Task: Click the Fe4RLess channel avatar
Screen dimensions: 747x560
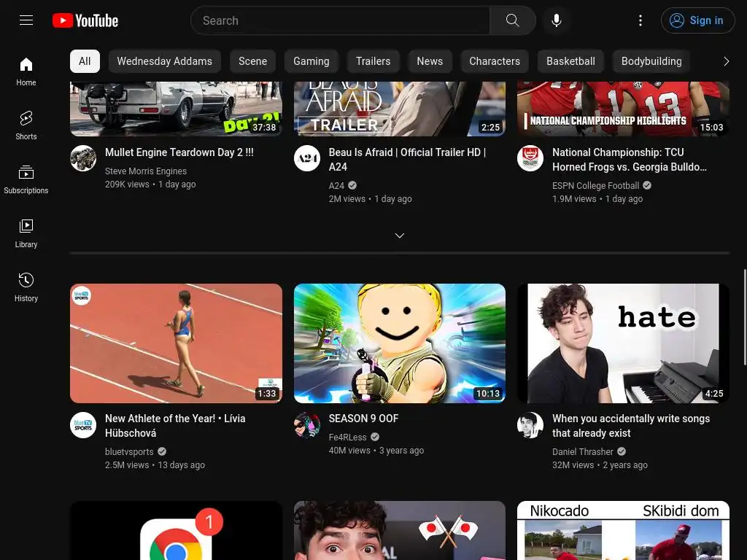Action: tap(307, 425)
